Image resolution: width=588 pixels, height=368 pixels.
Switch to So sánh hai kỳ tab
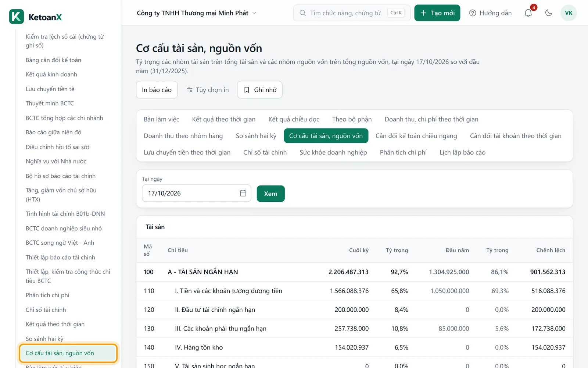tap(256, 136)
